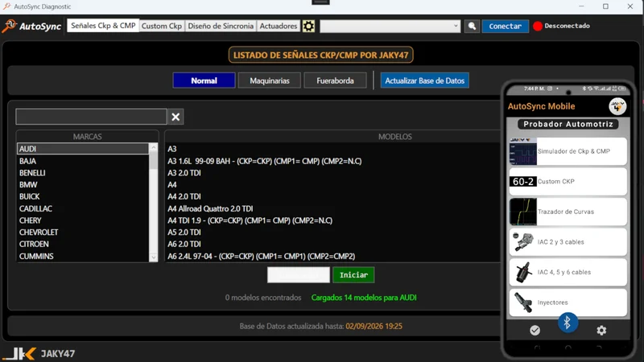Select CITROEN in marcas list
644x362 pixels.
[x=83, y=245]
